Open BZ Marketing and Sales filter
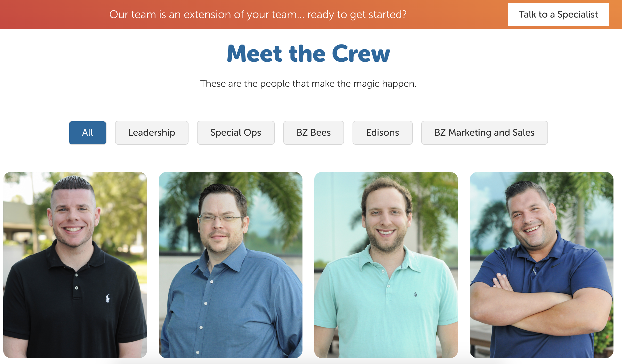This screenshot has width=622, height=364. click(x=484, y=133)
